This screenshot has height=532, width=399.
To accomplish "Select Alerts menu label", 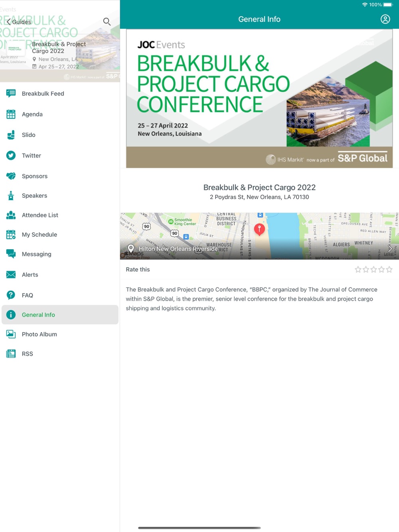I will 30,275.
